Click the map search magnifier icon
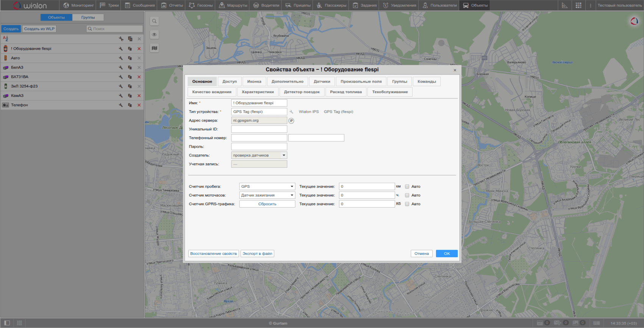Screen dimensions: 644x328 coord(154,21)
